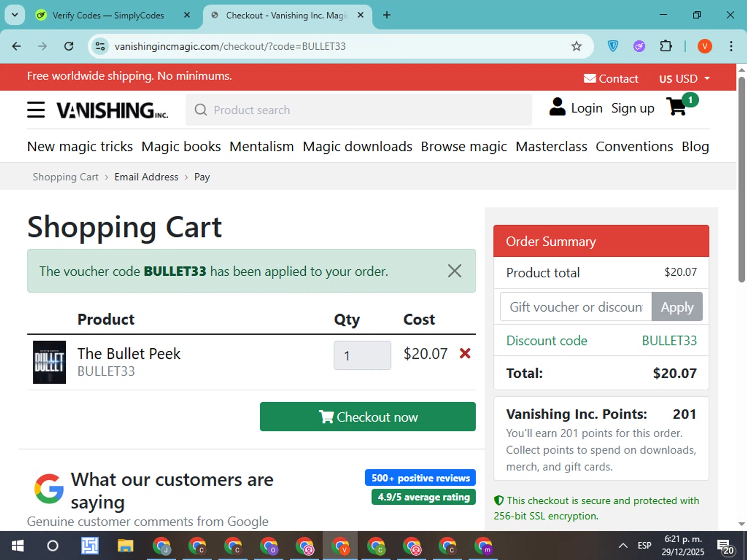Click the green Checkout now button
This screenshot has height=560, width=747.
point(368,417)
